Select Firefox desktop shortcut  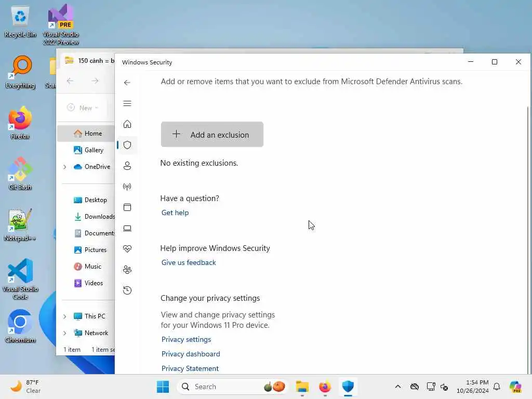(x=20, y=123)
